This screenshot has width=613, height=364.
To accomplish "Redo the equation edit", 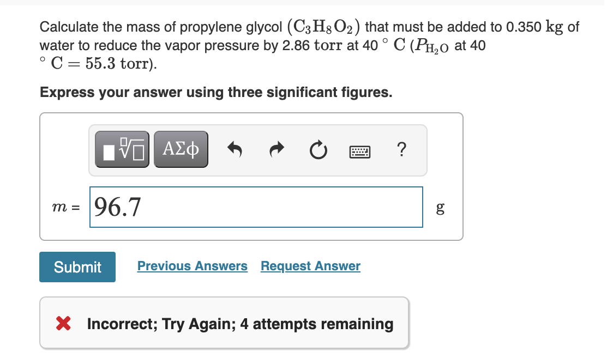I will [x=277, y=149].
